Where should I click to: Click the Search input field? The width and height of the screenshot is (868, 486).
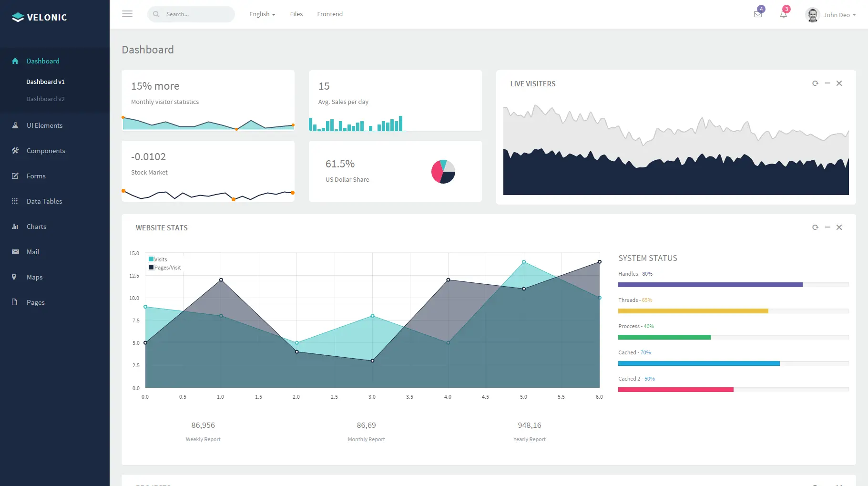click(x=191, y=14)
